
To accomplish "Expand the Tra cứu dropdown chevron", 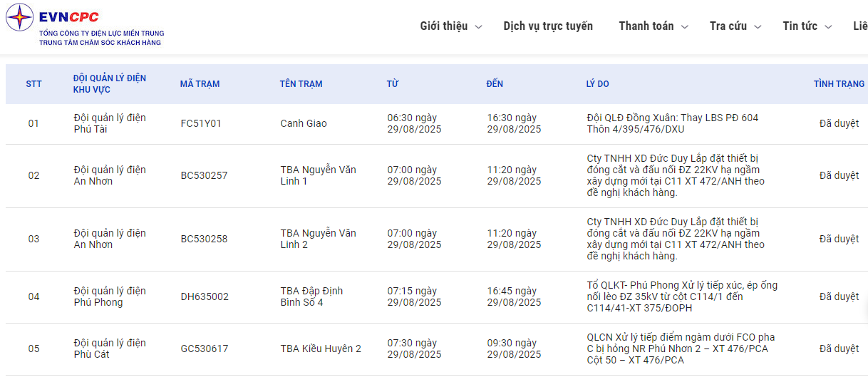I will (758, 27).
